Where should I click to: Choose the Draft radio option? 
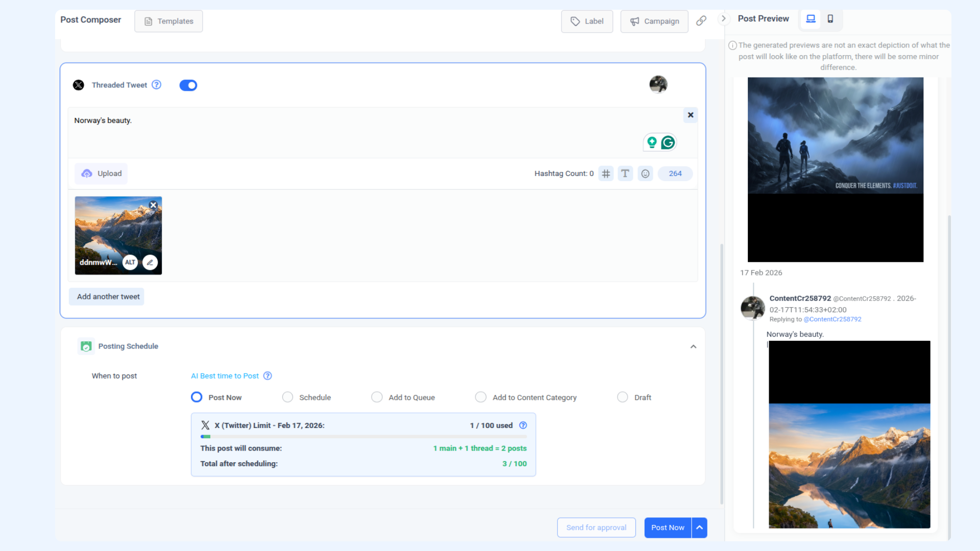pos(622,397)
